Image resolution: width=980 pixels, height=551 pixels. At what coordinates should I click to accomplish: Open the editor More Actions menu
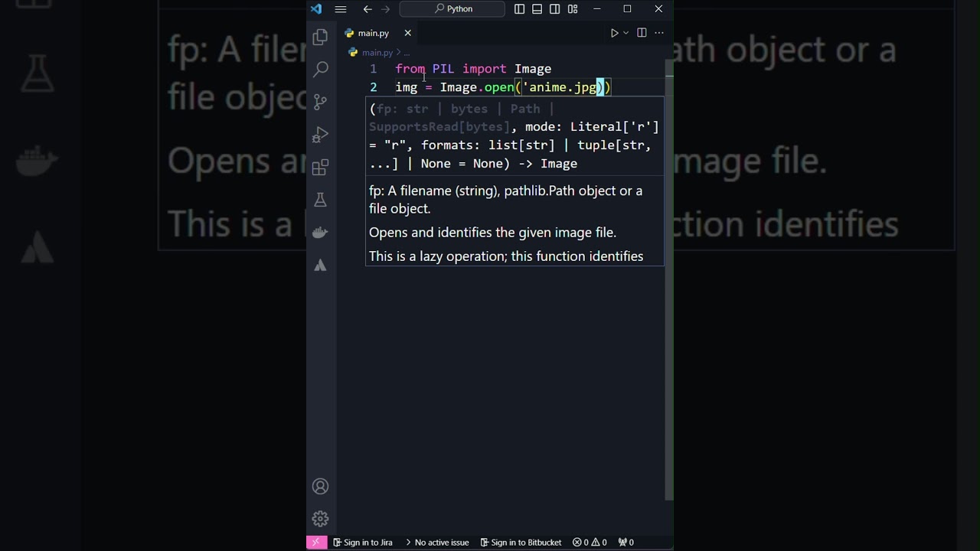[x=658, y=33]
